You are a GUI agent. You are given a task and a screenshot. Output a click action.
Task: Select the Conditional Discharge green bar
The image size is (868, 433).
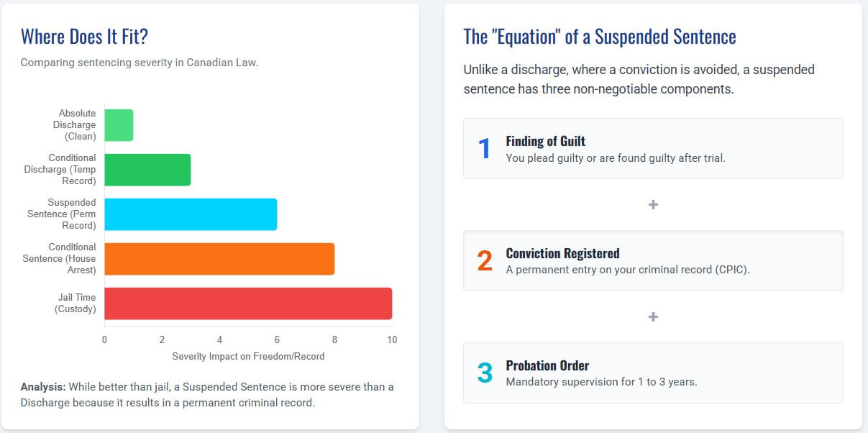[x=147, y=170]
